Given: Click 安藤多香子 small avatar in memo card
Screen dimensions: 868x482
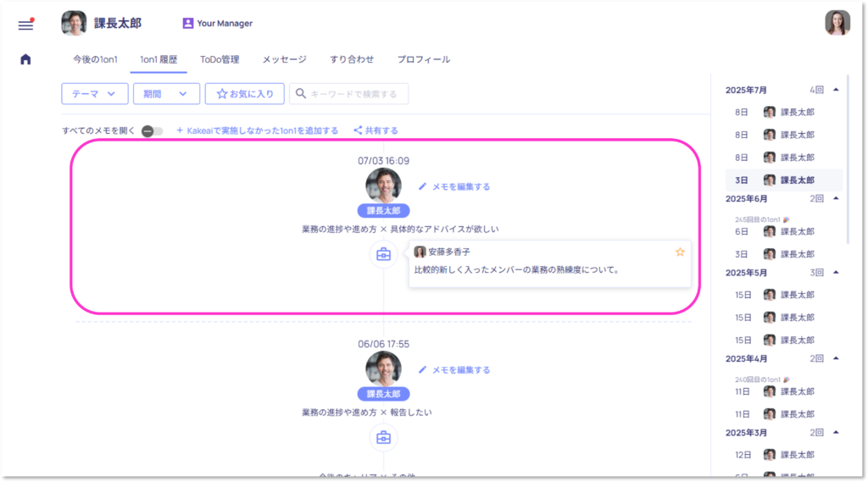Looking at the screenshot, I should [x=420, y=252].
